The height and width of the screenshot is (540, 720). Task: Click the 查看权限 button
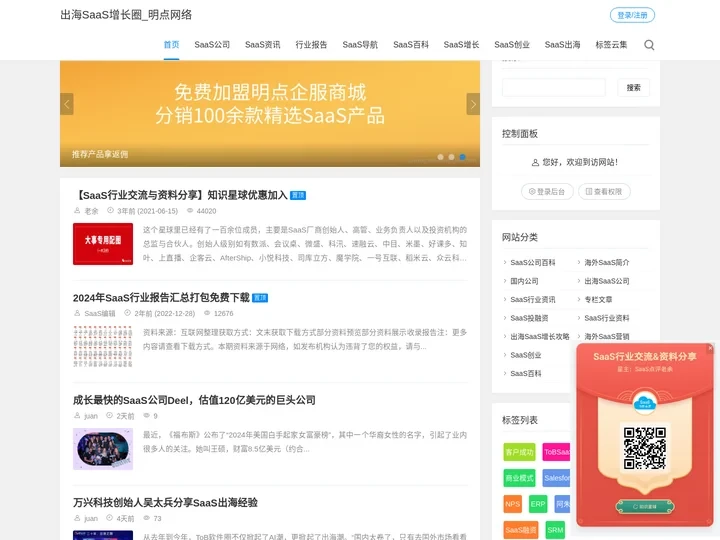click(604, 191)
